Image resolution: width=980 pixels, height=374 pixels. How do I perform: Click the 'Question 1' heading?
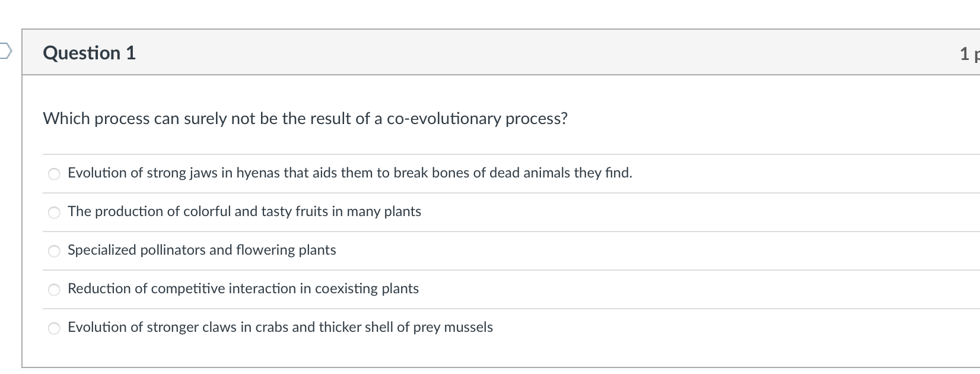(90, 53)
